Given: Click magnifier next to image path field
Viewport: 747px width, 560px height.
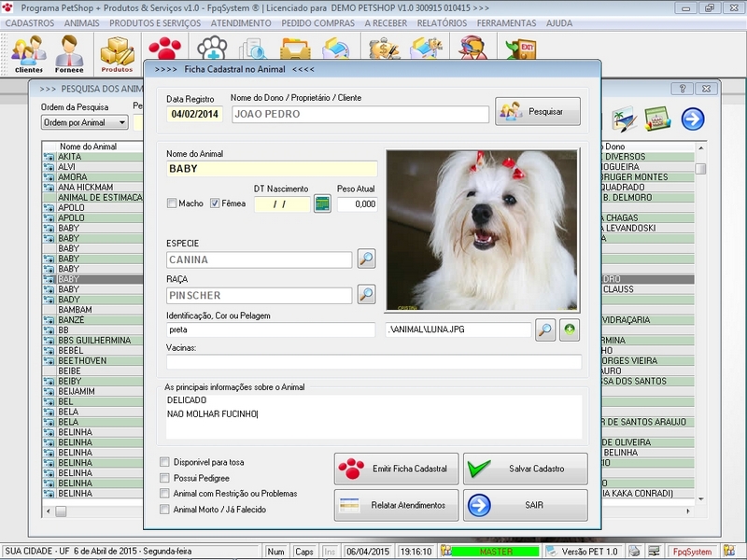Looking at the screenshot, I should 545,329.
